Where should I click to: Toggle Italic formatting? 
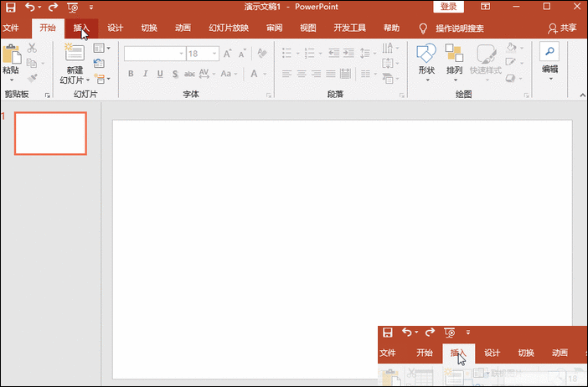coord(145,74)
